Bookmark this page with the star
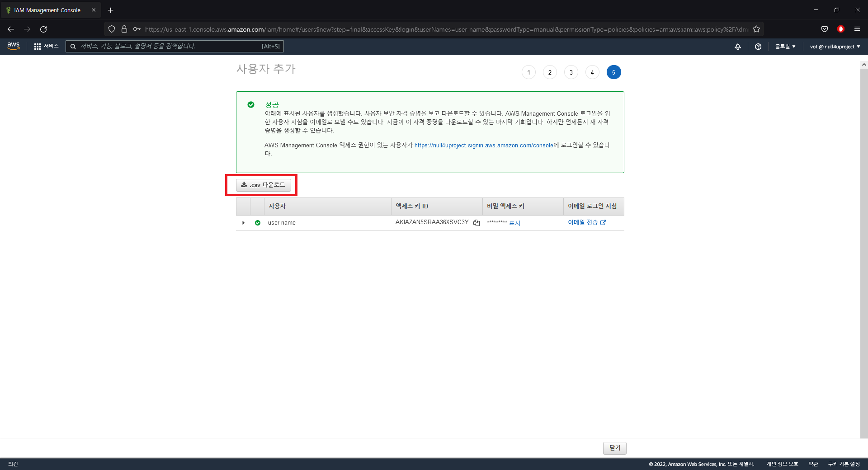This screenshot has height=470, width=868. click(756, 29)
